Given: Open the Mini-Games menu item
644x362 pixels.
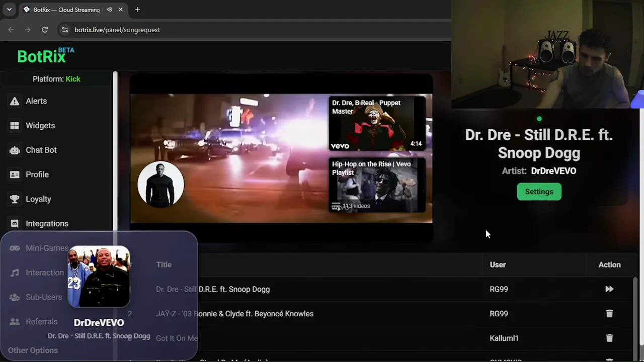Looking at the screenshot, I should 40,248.
